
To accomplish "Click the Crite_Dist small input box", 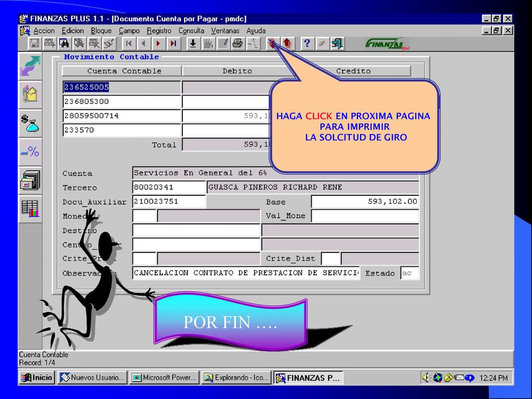I will (x=330, y=259).
